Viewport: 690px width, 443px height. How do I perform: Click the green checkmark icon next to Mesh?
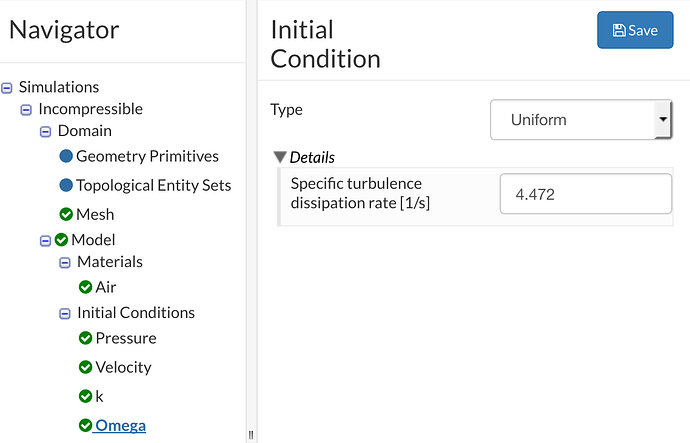coord(66,214)
